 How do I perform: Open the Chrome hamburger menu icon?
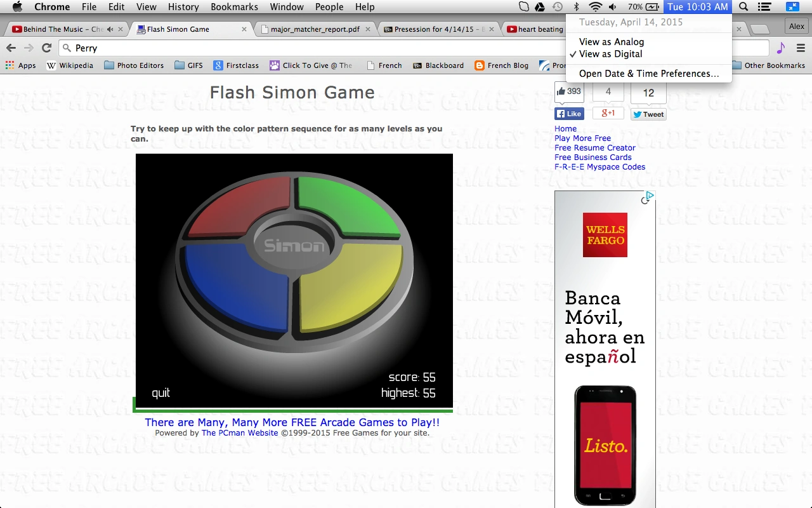(801, 48)
